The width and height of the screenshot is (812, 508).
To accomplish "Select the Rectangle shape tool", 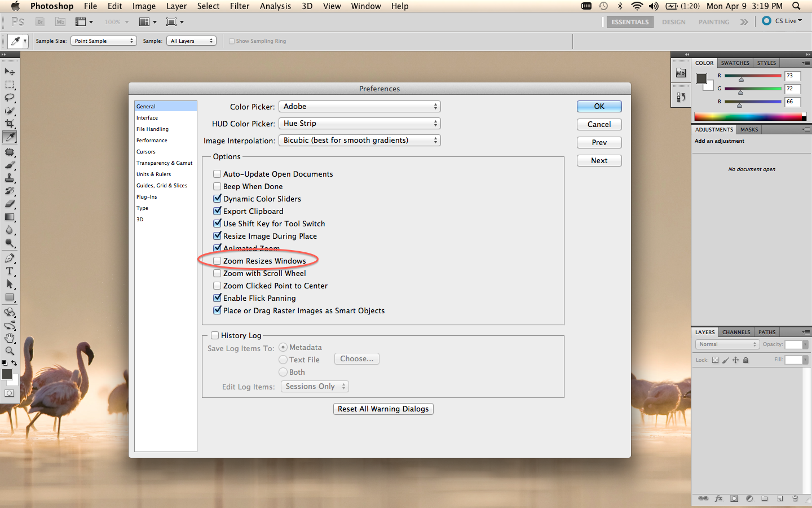I will [10, 297].
